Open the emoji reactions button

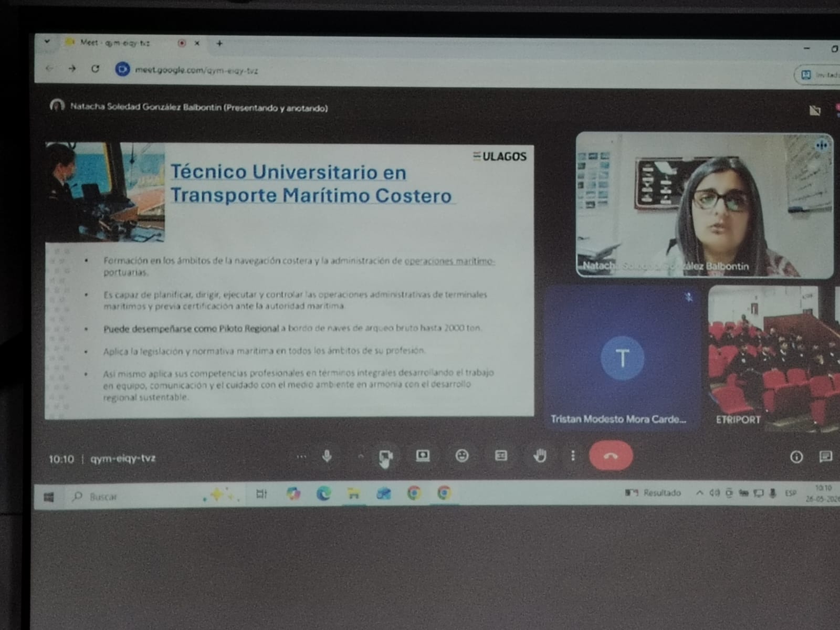(462, 456)
